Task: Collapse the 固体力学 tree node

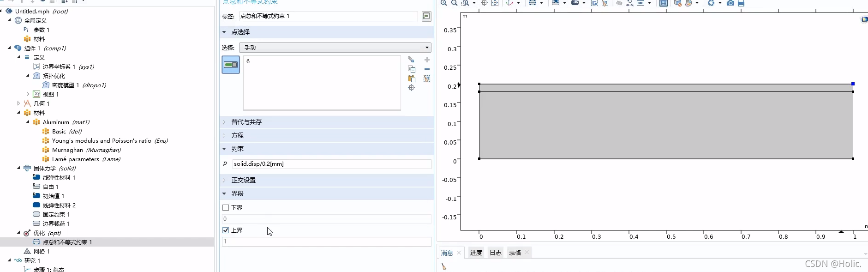Action: click(18, 168)
